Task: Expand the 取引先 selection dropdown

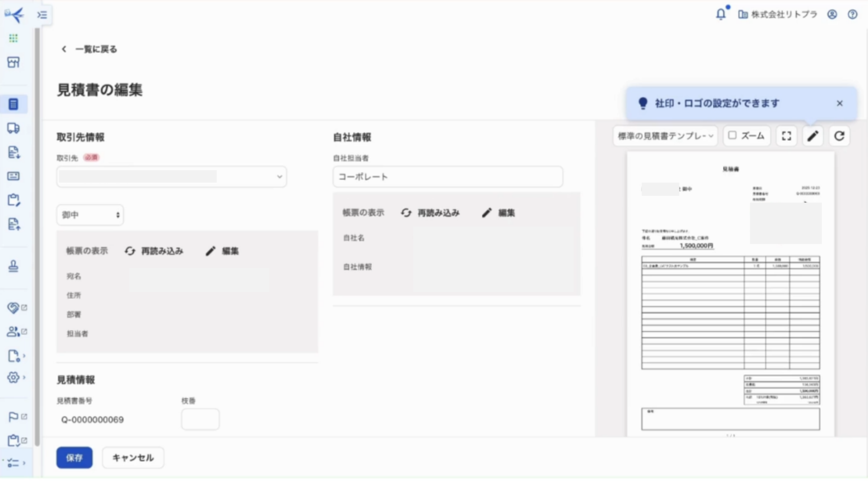Action: (x=279, y=177)
